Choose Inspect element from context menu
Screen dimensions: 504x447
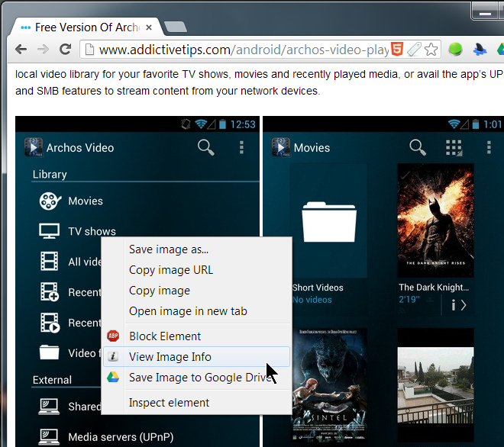(x=196, y=403)
